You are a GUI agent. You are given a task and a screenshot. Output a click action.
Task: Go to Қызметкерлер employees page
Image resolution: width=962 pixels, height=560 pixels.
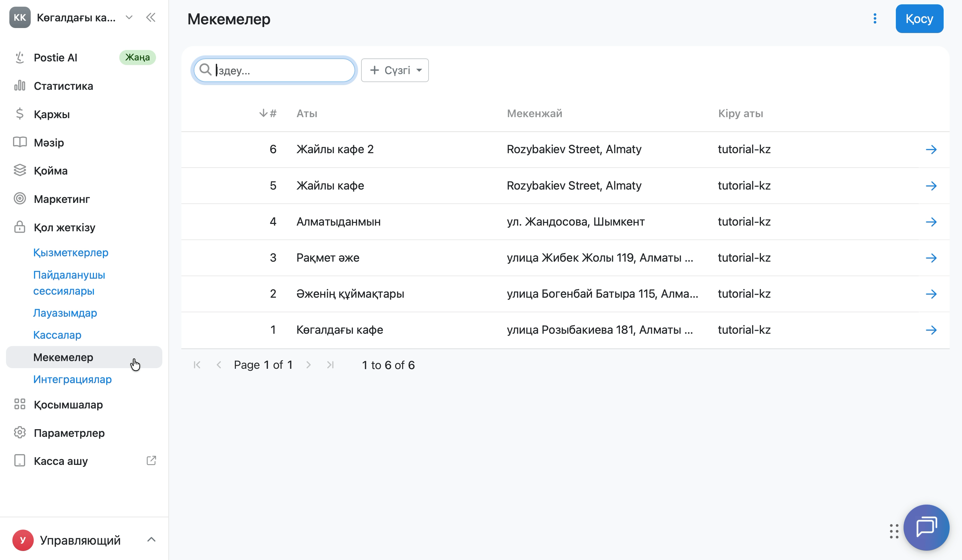point(70,253)
